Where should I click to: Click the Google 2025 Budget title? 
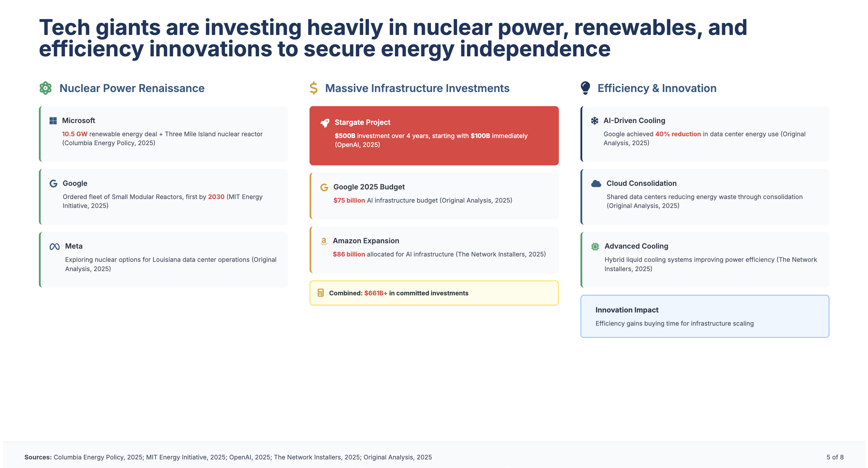click(x=369, y=187)
